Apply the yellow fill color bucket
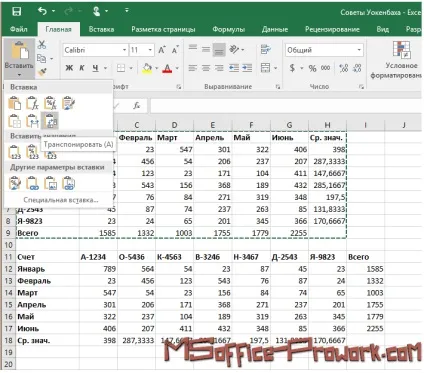 [x=147, y=68]
